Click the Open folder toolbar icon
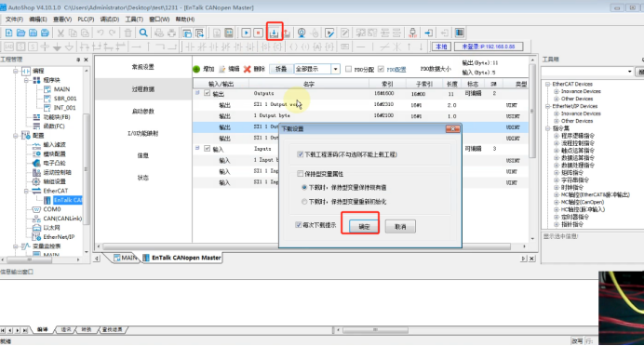Screen dimensions: 644x346 [x=21, y=33]
